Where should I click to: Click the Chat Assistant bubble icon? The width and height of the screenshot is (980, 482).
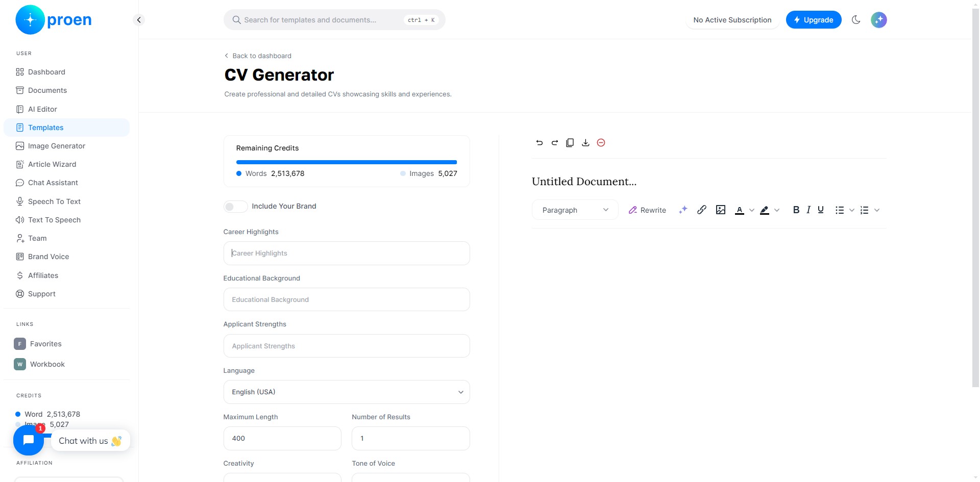click(20, 183)
